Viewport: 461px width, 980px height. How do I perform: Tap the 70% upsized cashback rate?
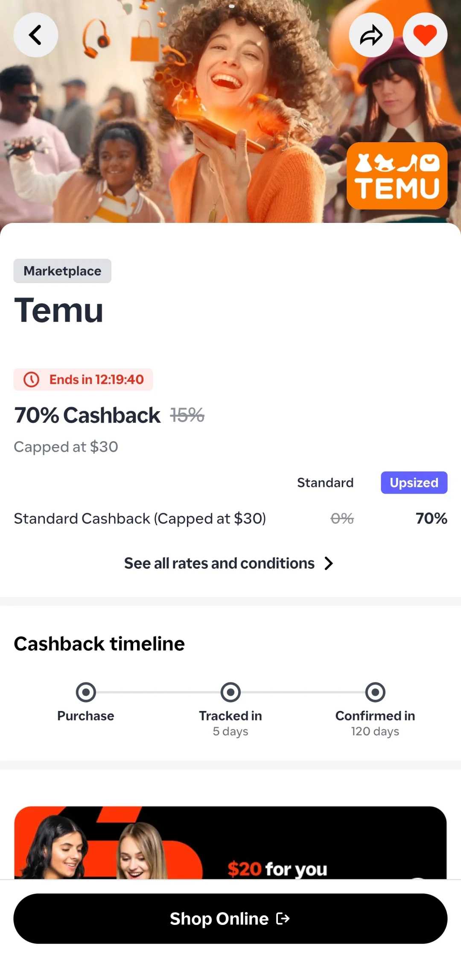[431, 518]
